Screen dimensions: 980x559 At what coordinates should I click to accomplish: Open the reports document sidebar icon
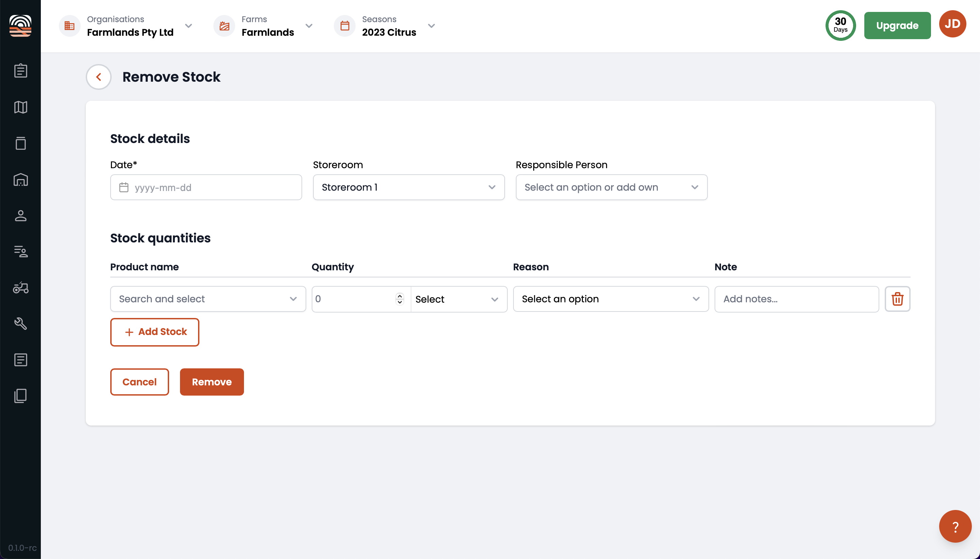click(x=20, y=360)
